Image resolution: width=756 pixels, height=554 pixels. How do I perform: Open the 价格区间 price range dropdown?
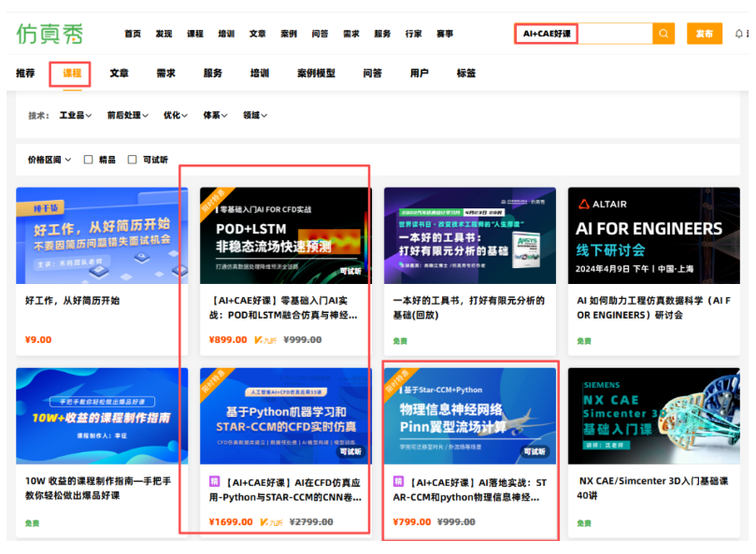point(50,160)
